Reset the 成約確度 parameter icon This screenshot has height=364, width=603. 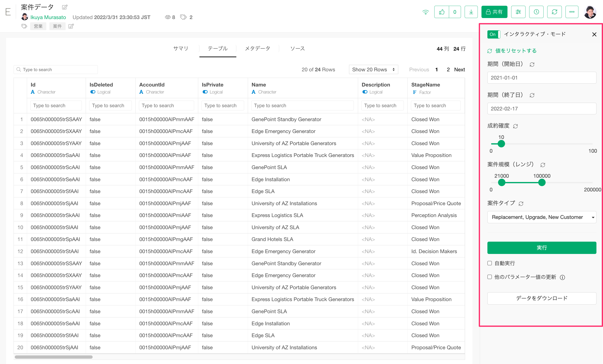(515, 126)
